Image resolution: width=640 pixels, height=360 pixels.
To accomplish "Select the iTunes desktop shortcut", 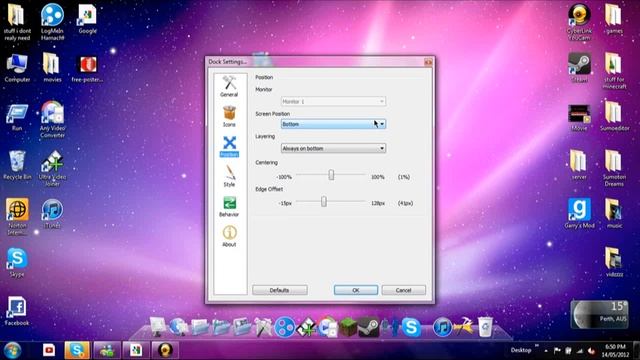I will (52, 214).
